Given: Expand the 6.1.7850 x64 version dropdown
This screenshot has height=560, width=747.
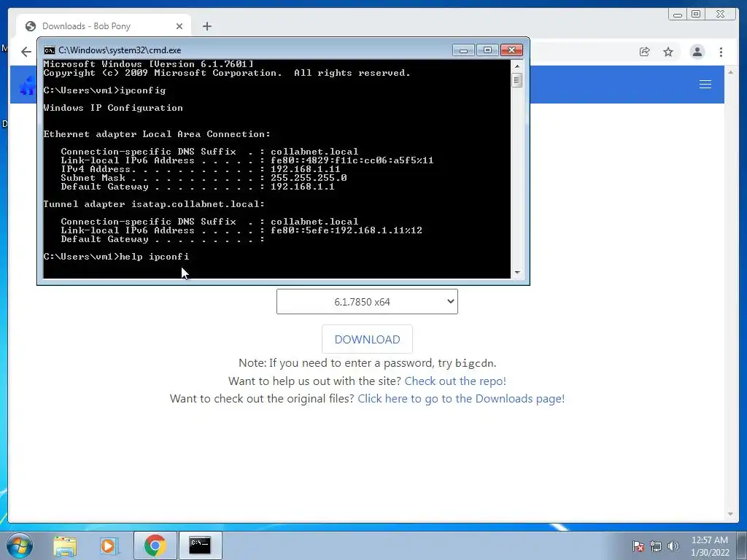Looking at the screenshot, I should point(367,301).
